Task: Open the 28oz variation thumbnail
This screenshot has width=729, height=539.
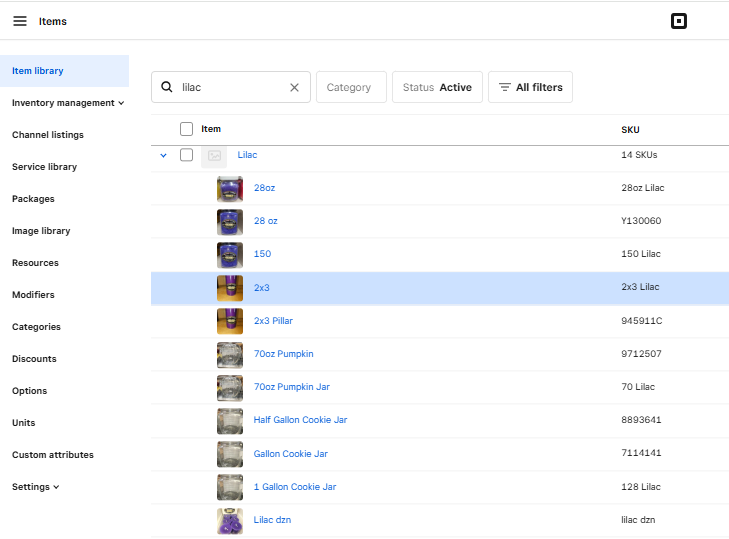Action: coord(230,188)
